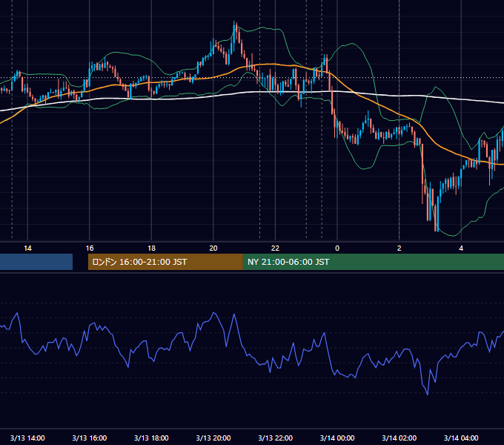Click the hour label 0 on price chart axis
Screen dimensions: 504x445
[337, 248]
